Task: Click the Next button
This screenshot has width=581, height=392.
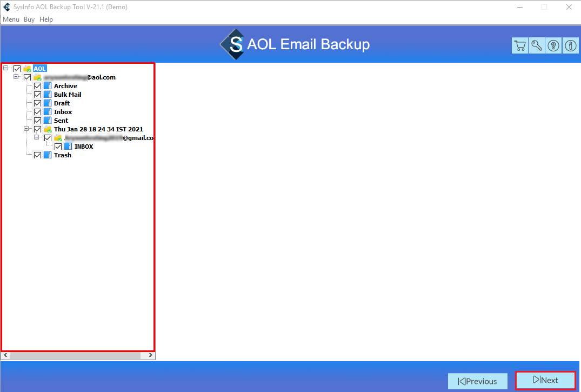Action: click(546, 380)
